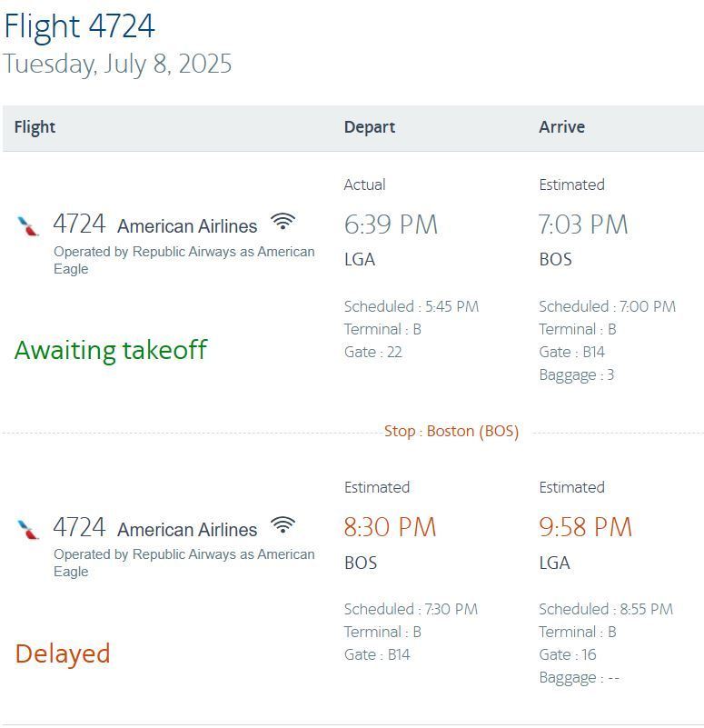
Task: Click the Wi-Fi icon on the Delayed flight
Action: coord(283,525)
